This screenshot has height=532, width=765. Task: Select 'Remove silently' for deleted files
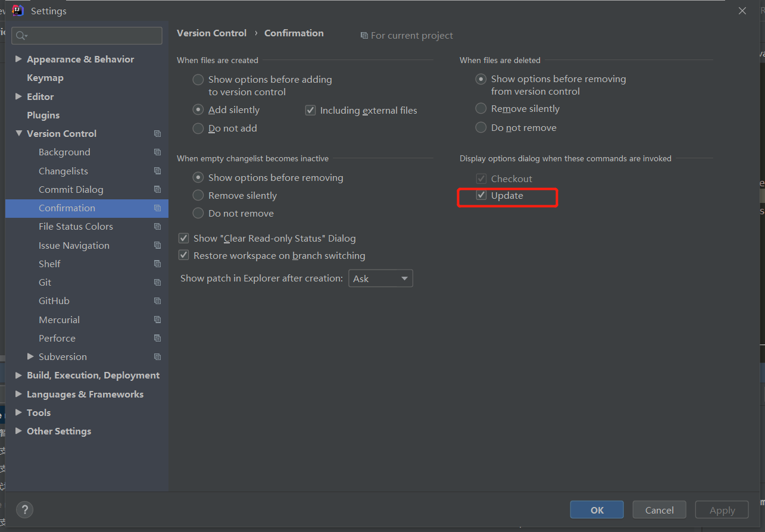pyautogui.click(x=481, y=108)
